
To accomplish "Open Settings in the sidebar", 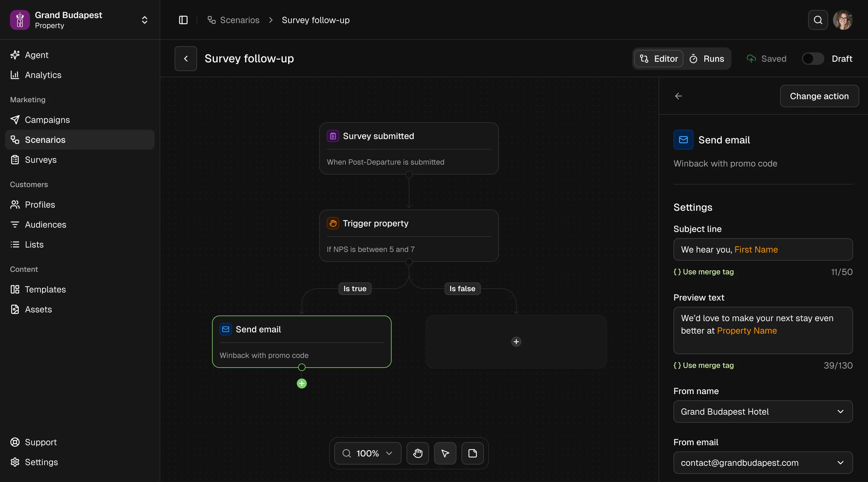I will 80,462.
